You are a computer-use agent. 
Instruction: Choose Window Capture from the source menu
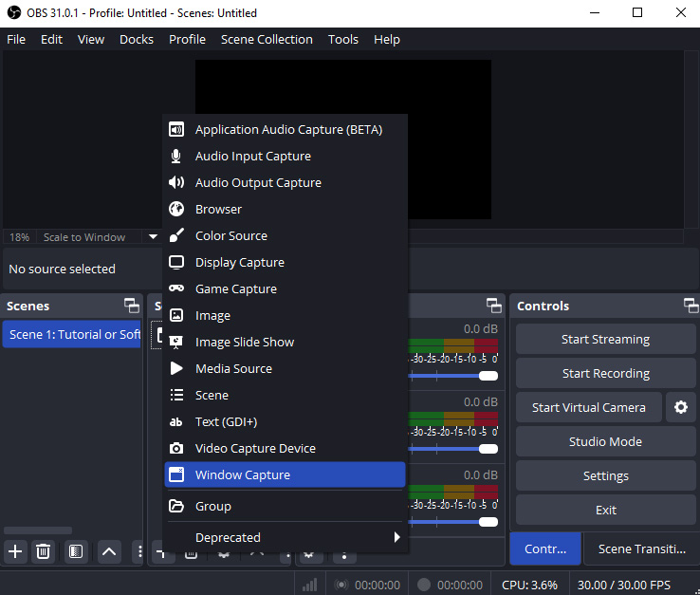285,474
